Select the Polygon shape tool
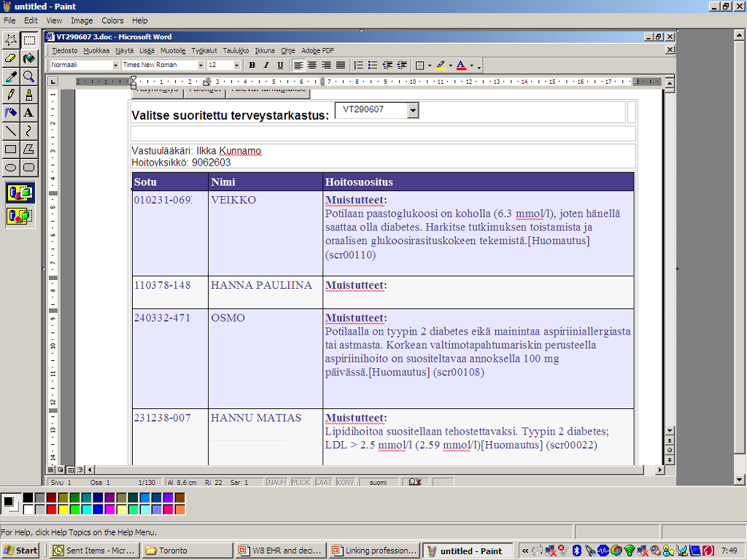The image size is (747, 560). pos(29,149)
